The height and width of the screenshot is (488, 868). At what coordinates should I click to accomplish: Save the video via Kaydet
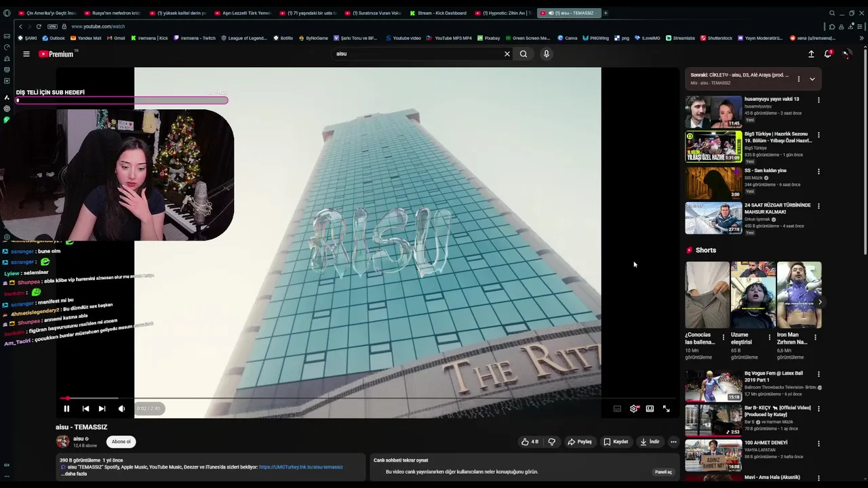coord(616,442)
